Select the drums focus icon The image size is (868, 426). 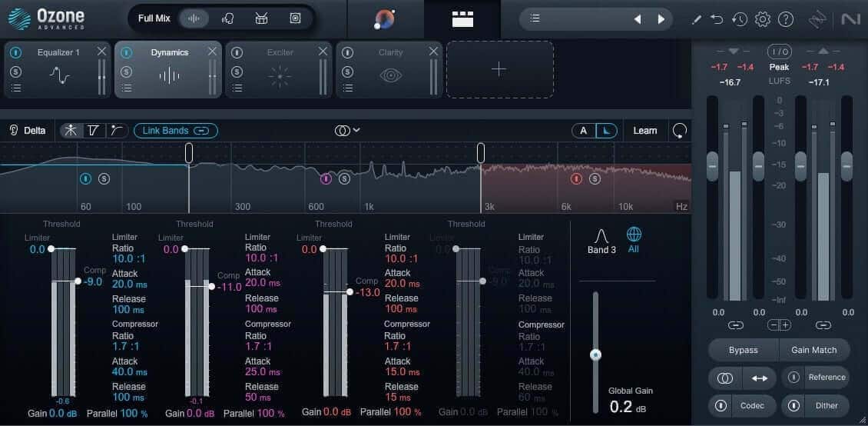point(261,18)
